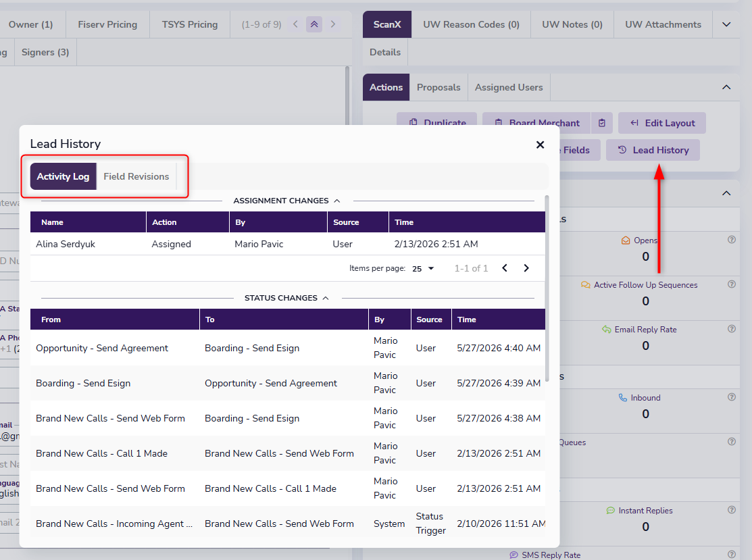Open Assigned Users tab

pyautogui.click(x=509, y=87)
